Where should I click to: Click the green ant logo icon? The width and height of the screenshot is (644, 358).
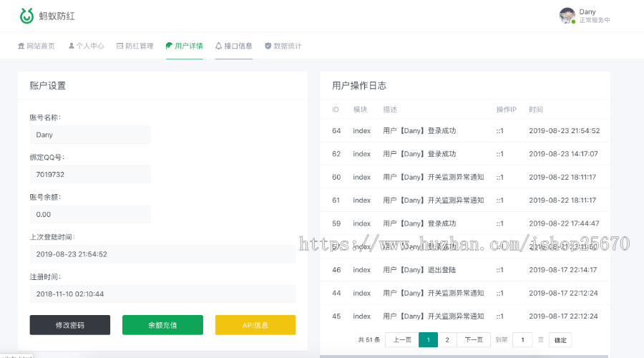26,16
